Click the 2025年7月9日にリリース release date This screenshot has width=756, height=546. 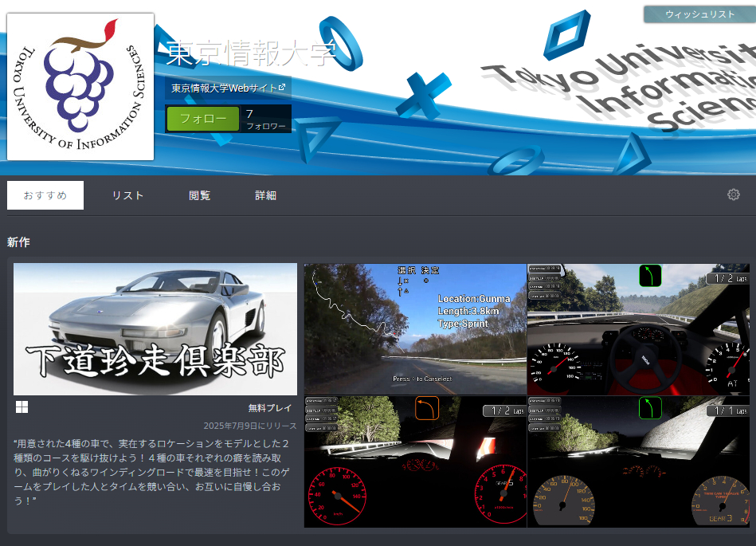tap(250, 426)
